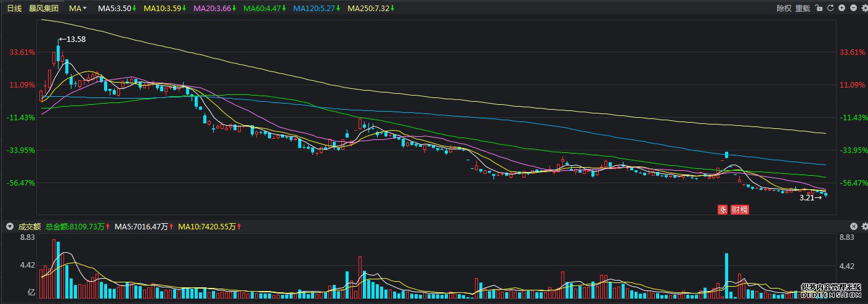Click the 暴风集团 stock name
This screenshot has height=304, width=868.
[x=44, y=9]
